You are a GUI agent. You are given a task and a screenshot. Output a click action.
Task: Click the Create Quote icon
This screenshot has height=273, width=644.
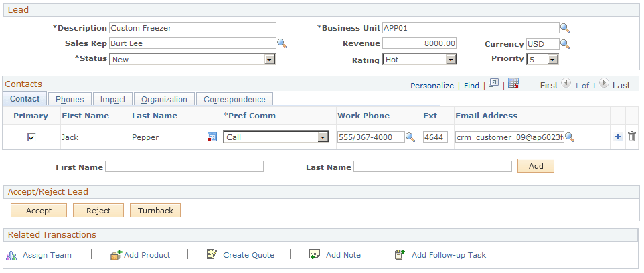212,254
